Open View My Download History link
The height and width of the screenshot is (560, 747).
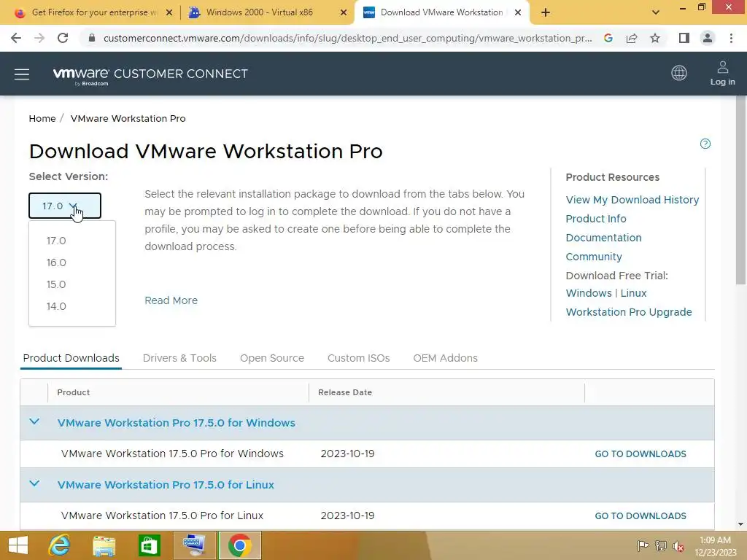click(632, 200)
